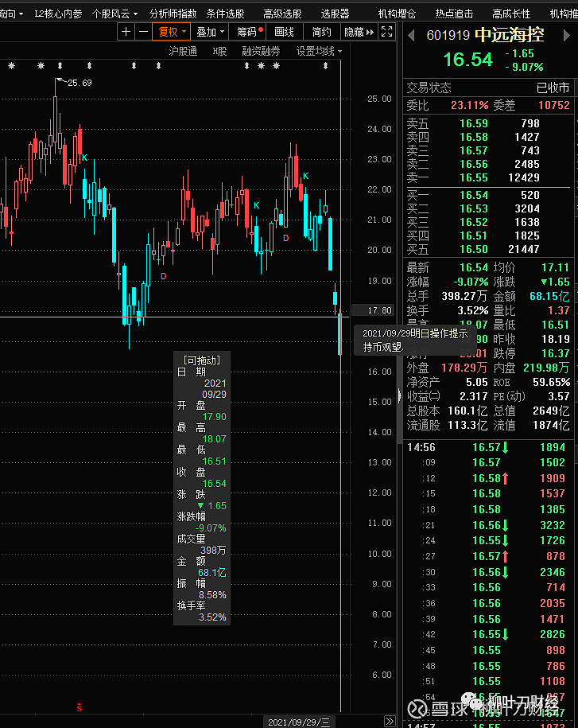Open the 机构增仓 menu
The height and width of the screenshot is (728, 578).
point(397,14)
